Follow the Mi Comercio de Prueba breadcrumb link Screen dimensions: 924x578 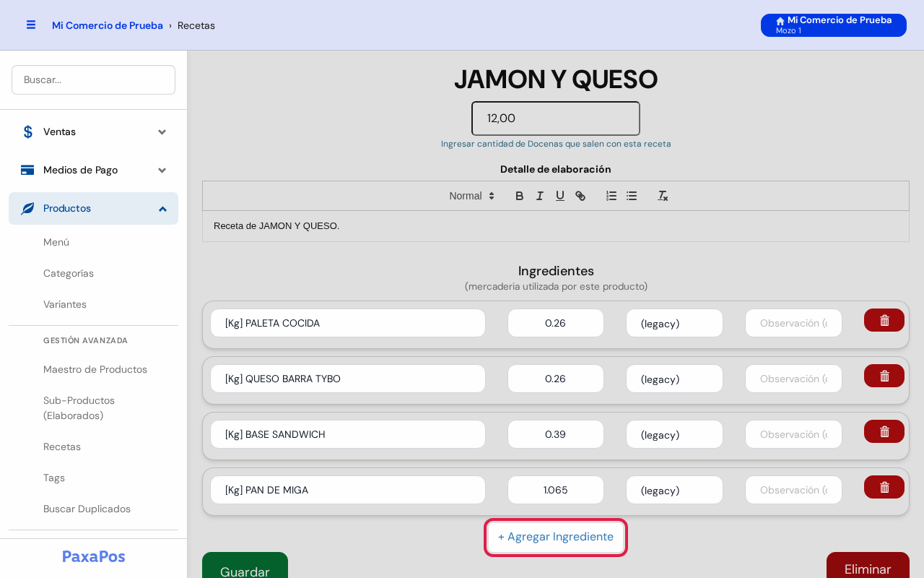(108, 25)
